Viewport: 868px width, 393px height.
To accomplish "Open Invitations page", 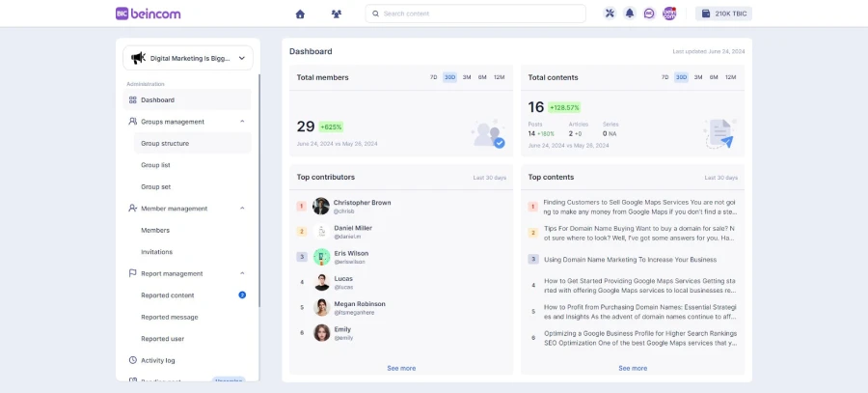I will 156,252.
